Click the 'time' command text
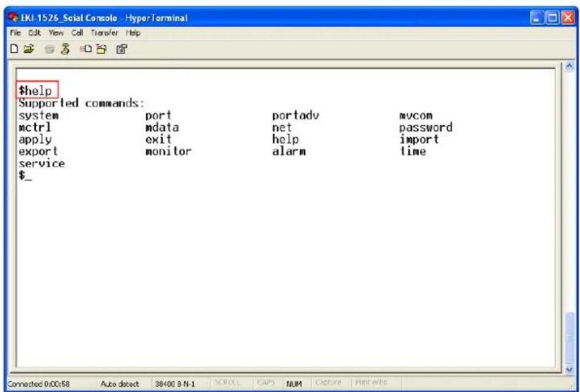The image size is (580, 392). tap(413, 151)
